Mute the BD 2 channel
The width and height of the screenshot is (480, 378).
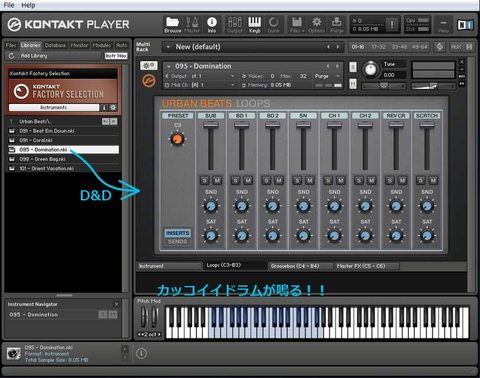coord(279,180)
